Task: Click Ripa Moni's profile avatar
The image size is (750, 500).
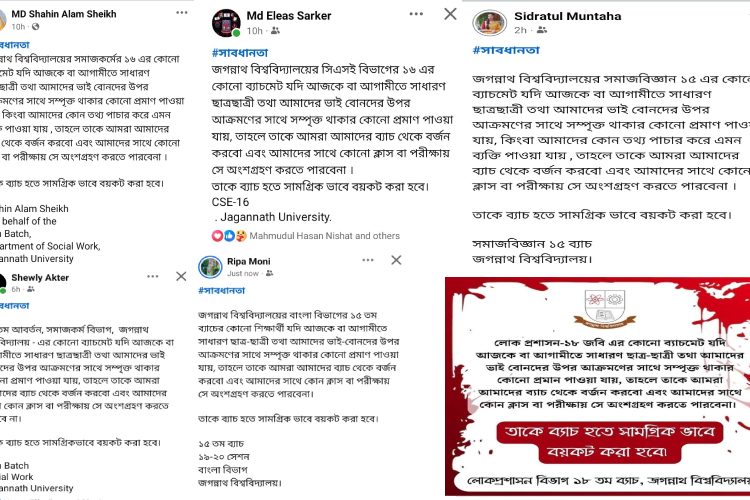Action: 210,267
